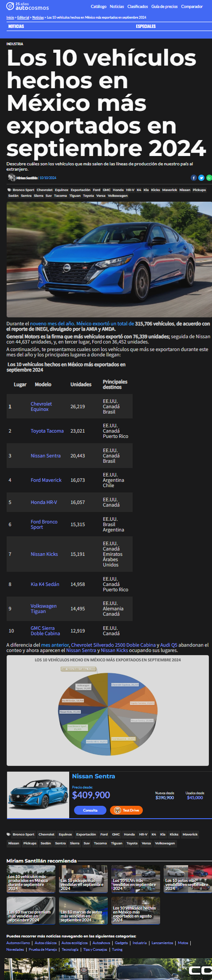Click author Miriam Santillán avatar
The height and width of the screenshot is (980, 212).
(x=12, y=178)
